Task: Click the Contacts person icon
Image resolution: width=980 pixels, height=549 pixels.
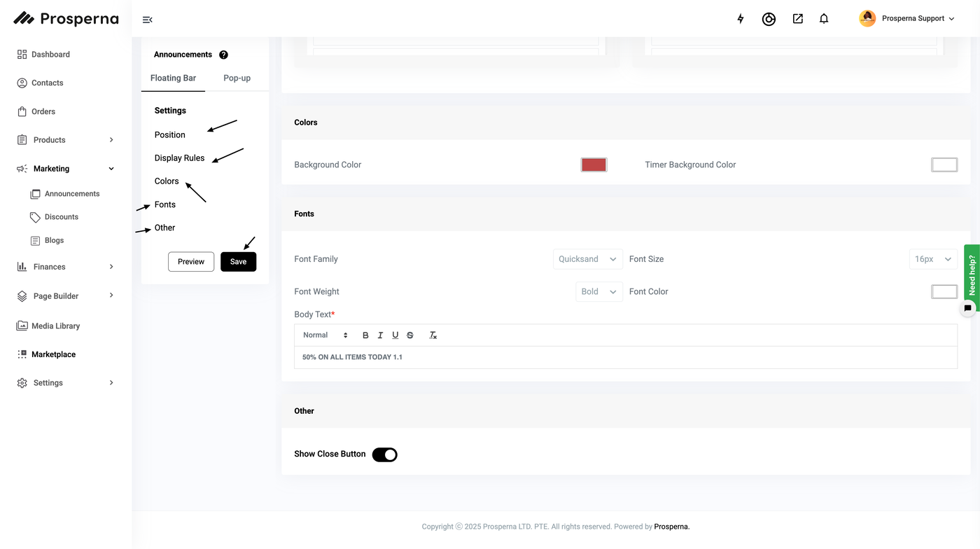Action: pos(22,83)
